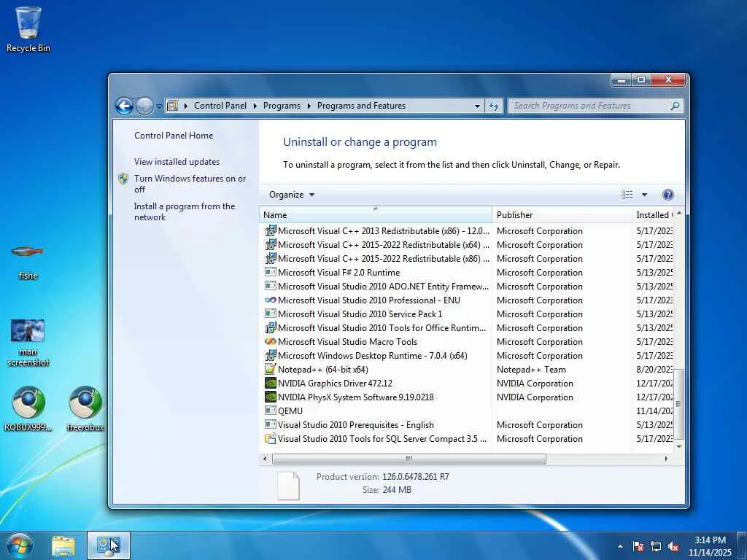Select the freerobux desktop shortcut
Screen dimensions: 747x560
[x=85, y=408]
